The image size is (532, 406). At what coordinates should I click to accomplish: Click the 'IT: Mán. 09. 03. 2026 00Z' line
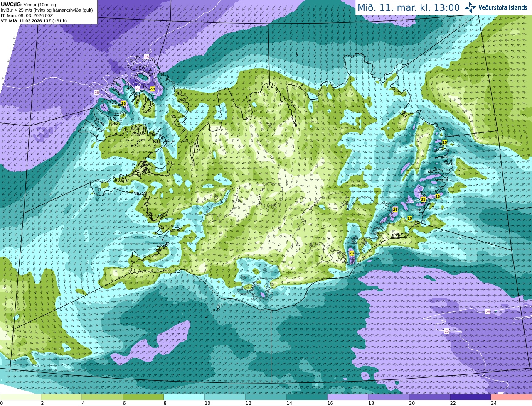pyautogui.click(x=27, y=15)
